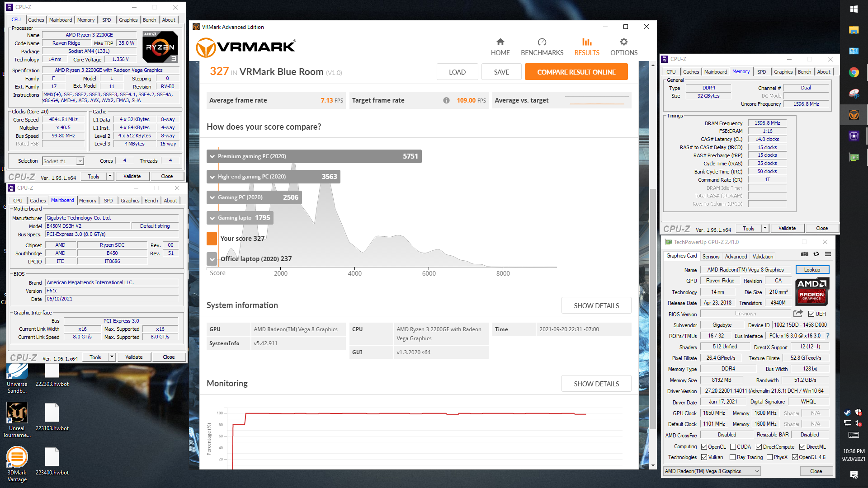Click the Ryzen 3 logo in CPU-Z
The width and height of the screenshot is (868, 488).
(160, 47)
